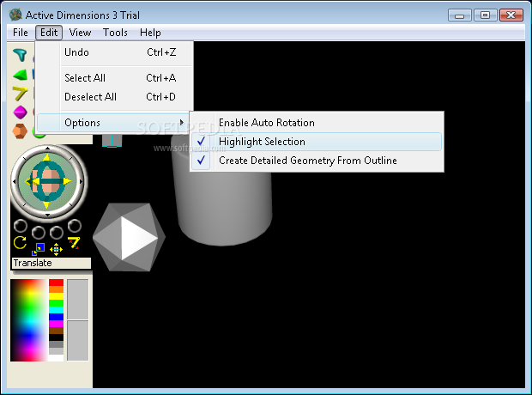This screenshot has height=395, width=532.
Task: Click the black triangle at dial bottom
Action: (47, 215)
